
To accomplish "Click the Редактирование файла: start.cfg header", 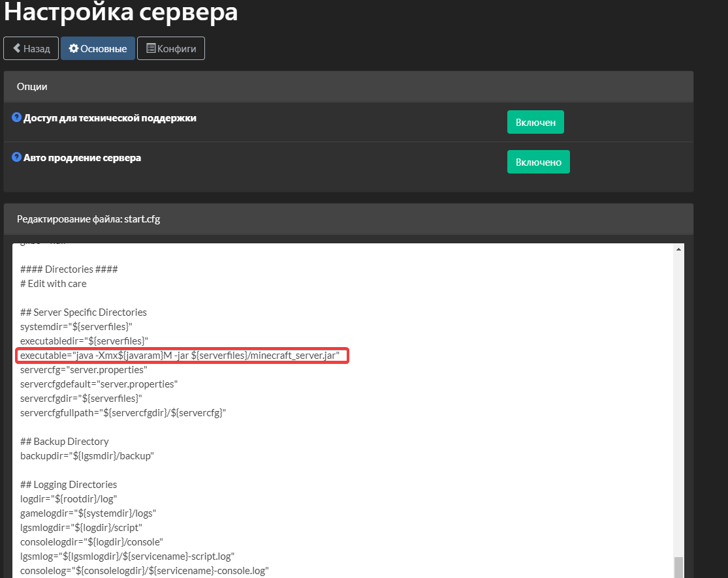I will pyautogui.click(x=348, y=219).
